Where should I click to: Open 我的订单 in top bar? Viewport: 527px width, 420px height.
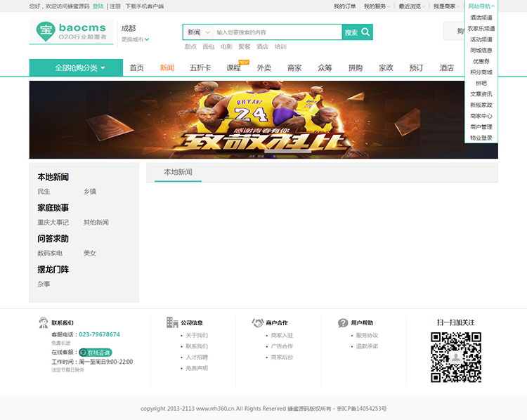(x=345, y=6)
